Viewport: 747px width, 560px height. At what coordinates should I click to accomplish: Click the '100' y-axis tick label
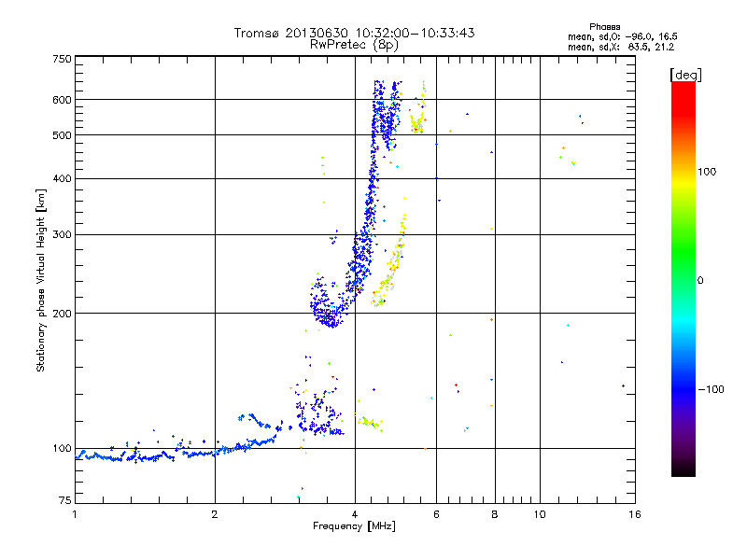pos(62,448)
